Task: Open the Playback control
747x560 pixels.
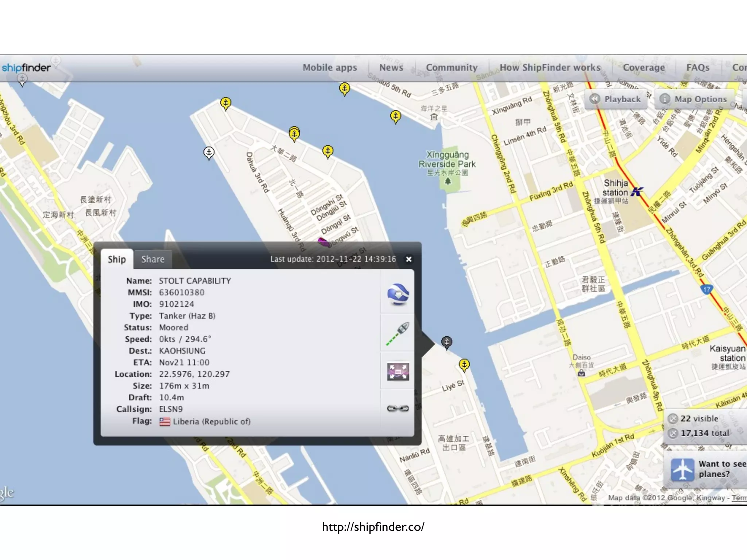Action: tap(616, 99)
